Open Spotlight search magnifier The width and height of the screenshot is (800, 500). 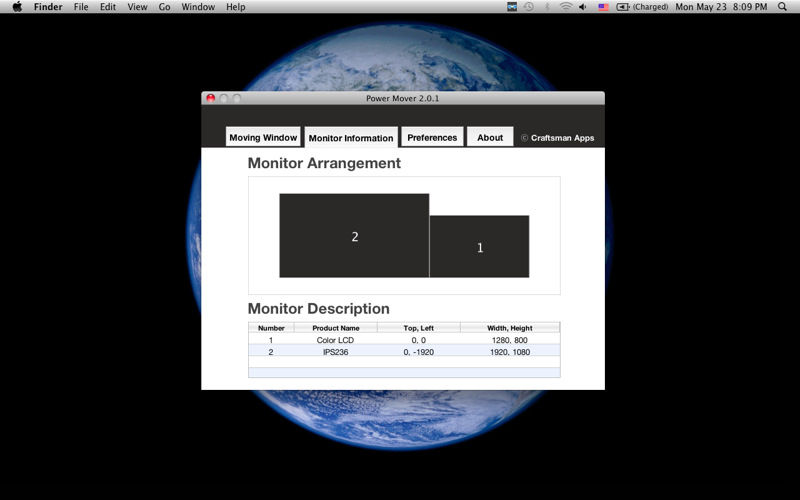(x=782, y=7)
